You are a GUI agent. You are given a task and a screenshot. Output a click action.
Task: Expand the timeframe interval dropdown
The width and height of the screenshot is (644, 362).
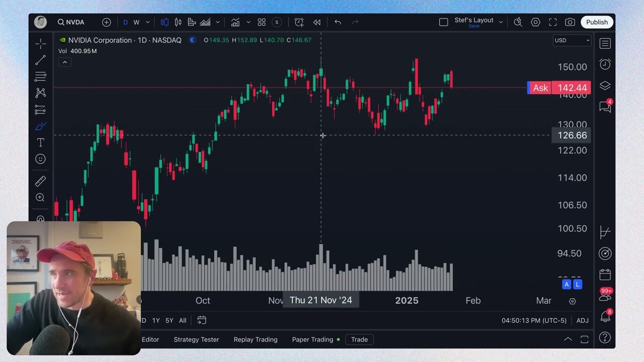[147, 22]
